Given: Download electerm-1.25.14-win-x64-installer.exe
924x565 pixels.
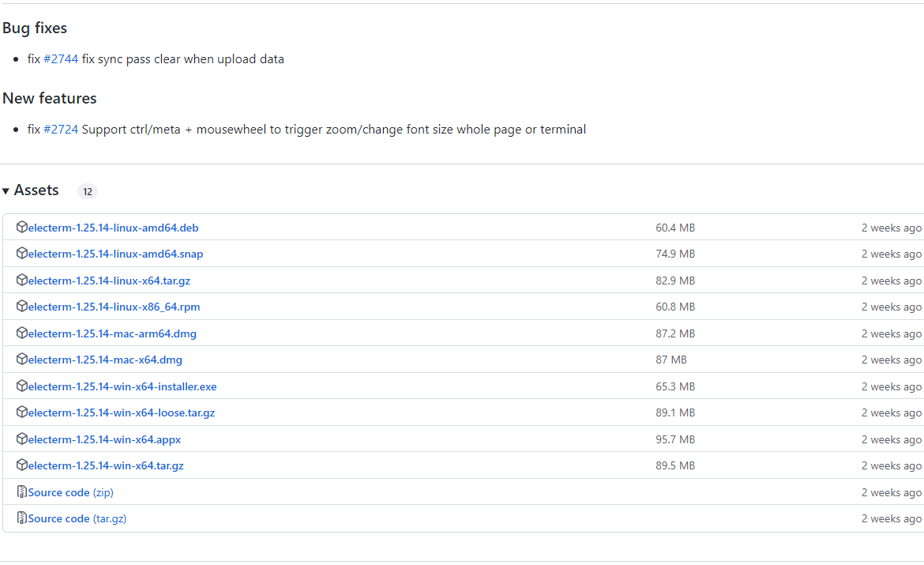Looking at the screenshot, I should coord(122,387).
